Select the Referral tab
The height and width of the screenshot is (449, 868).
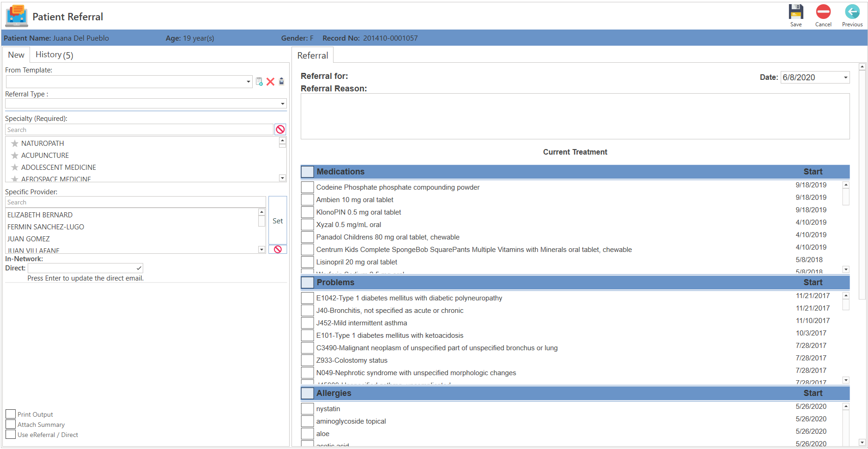pyautogui.click(x=313, y=55)
